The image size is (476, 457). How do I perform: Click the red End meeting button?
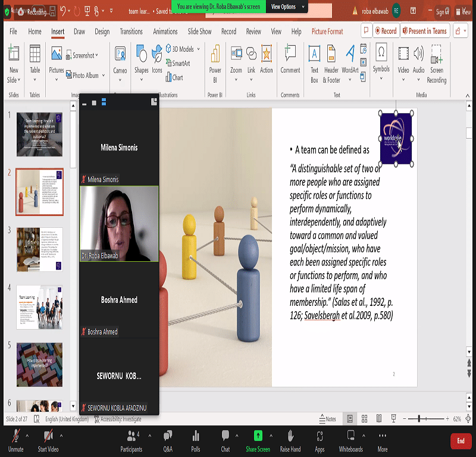pos(461,441)
